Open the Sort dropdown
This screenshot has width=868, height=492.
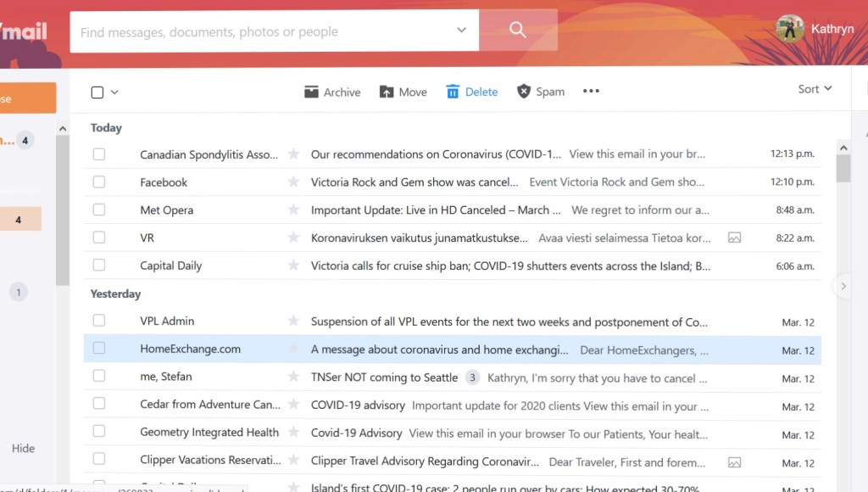[x=815, y=89]
